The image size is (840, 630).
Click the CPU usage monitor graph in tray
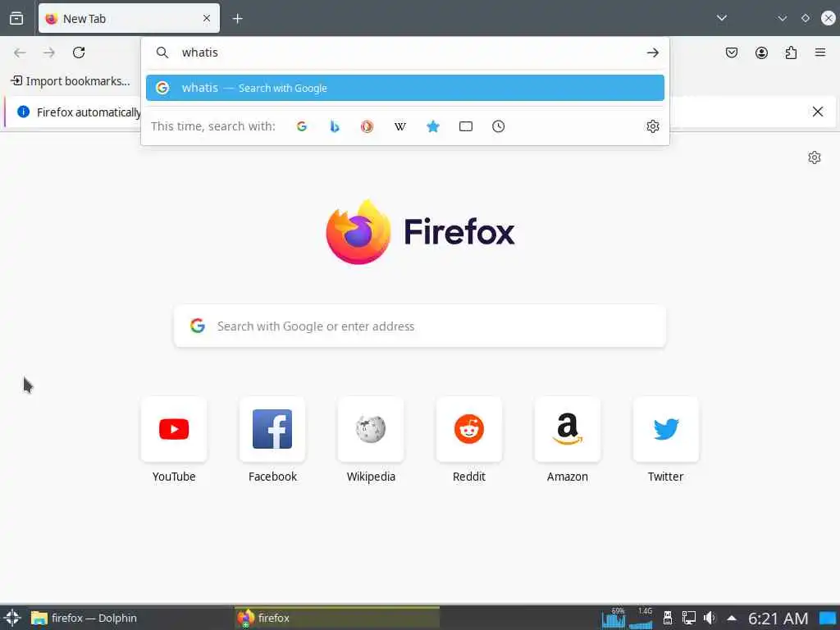(613, 619)
